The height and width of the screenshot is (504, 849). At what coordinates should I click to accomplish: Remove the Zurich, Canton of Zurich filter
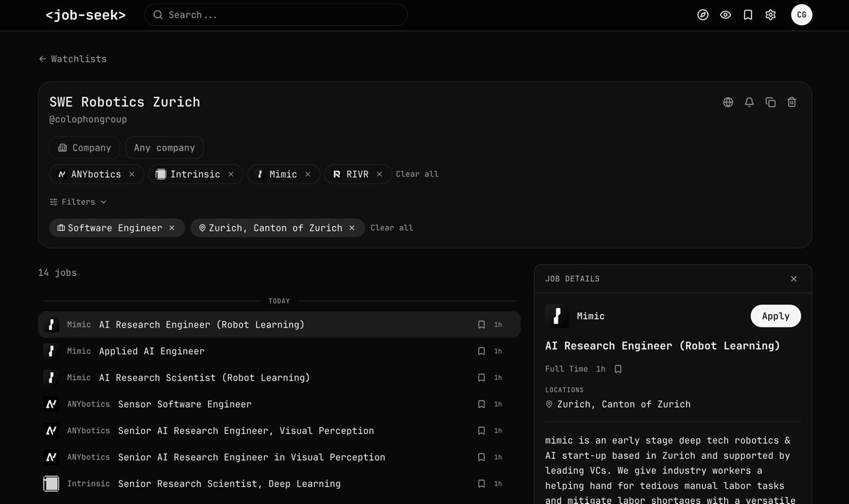(352, 228)
